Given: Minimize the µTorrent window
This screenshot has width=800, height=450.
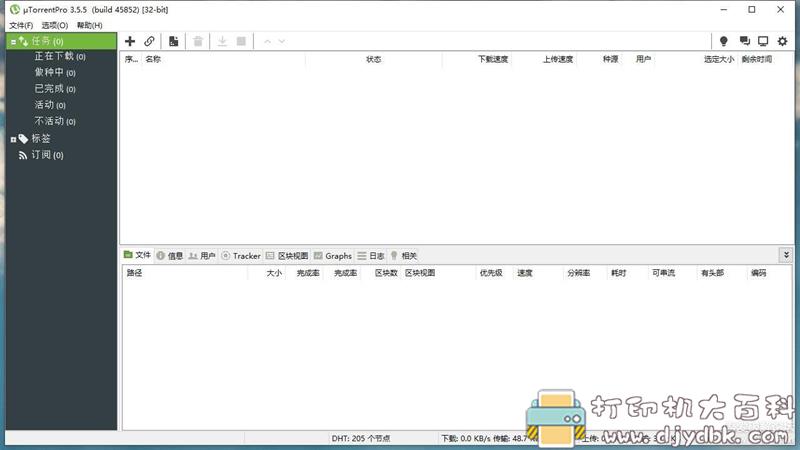Looking at the screenshot, I should [x=723, y=9].
